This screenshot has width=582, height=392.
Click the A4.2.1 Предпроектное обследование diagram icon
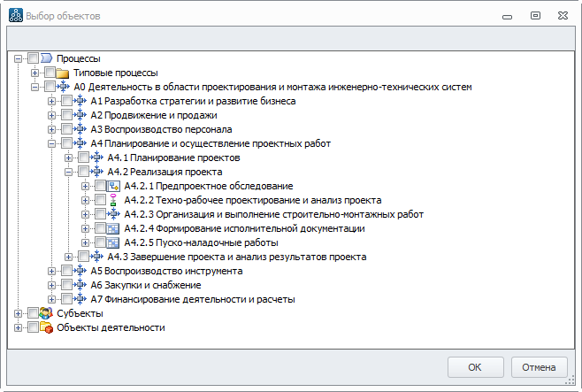pyautogui.click(x=113, y=186)
